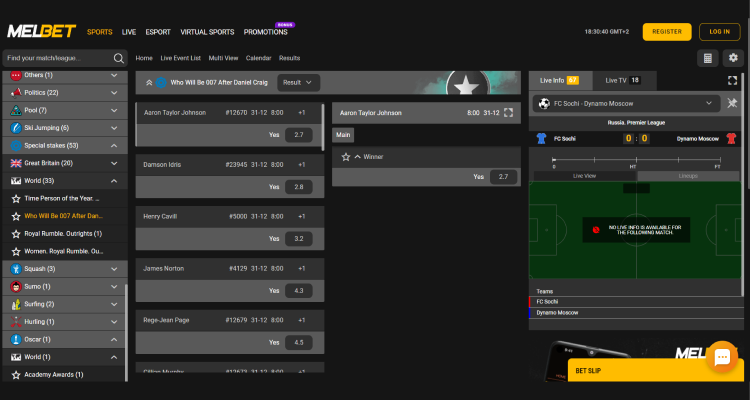Collapse World (33) chevron
750x400 pixels.
tap(114, 181)
